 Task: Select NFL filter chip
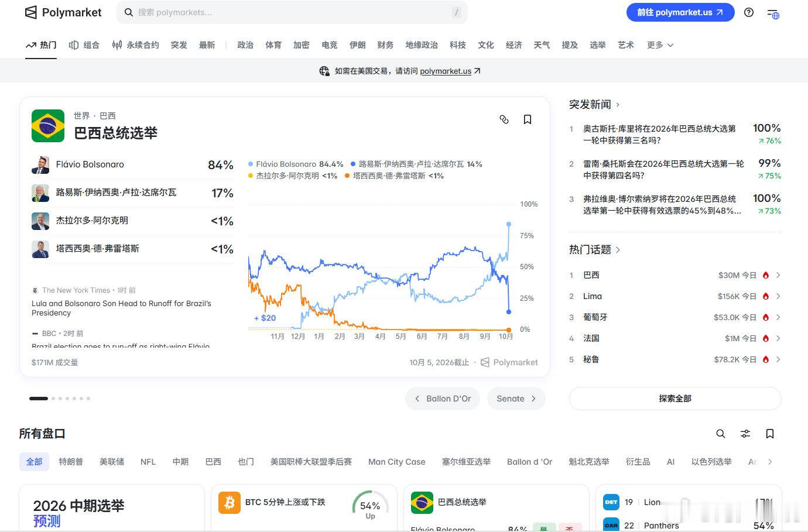pos(148,462)
